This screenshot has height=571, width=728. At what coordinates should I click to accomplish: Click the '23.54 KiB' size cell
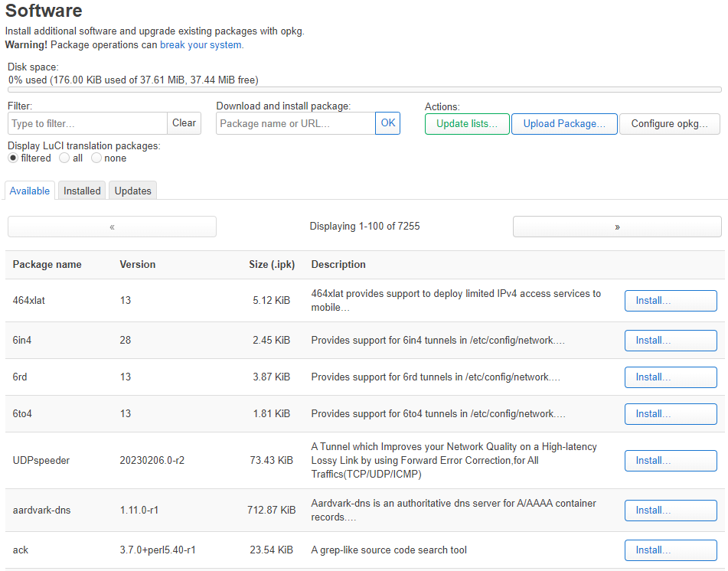click(x=271, y=550)
